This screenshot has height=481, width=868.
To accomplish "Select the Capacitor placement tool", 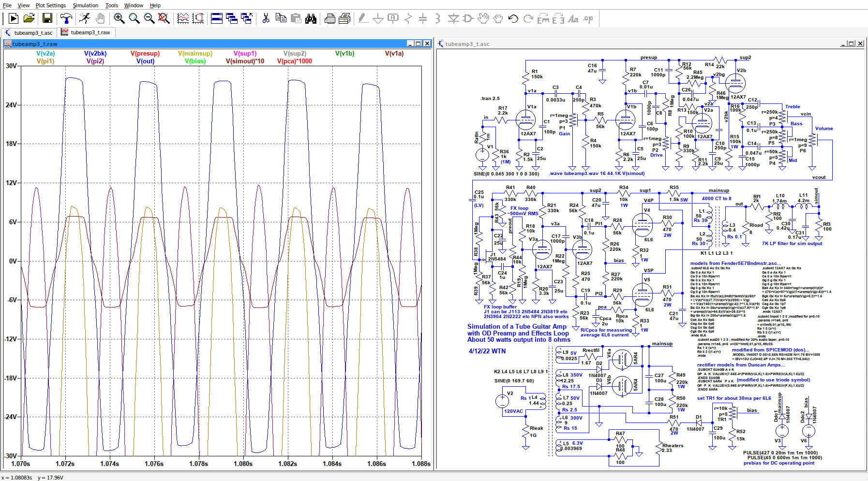I will pyautogui.click(x=423, y=18).
